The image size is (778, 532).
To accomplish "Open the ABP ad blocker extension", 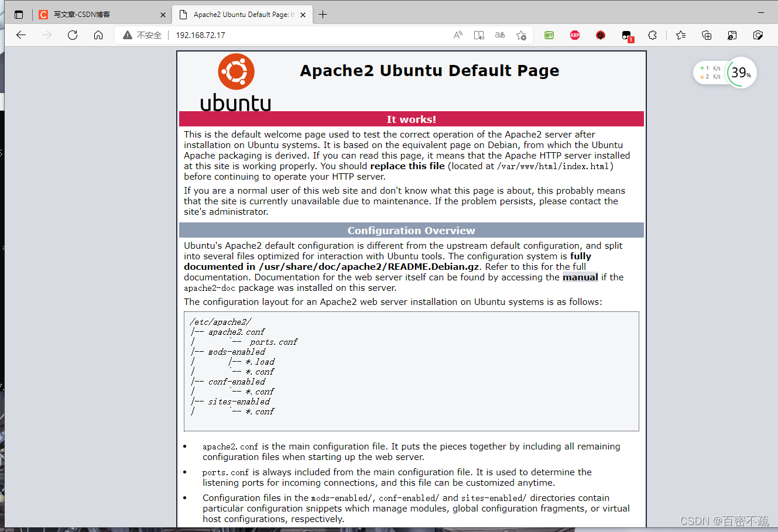I will [575, 35].
